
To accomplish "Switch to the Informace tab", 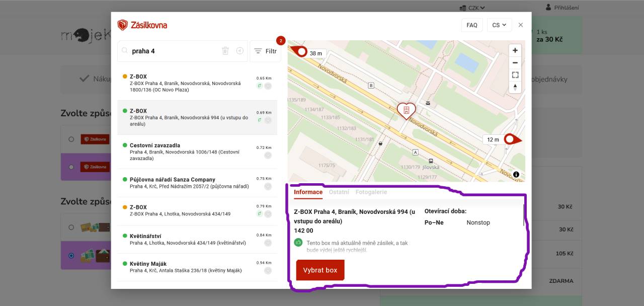I will pyautogui.click(x=308, y=192).
